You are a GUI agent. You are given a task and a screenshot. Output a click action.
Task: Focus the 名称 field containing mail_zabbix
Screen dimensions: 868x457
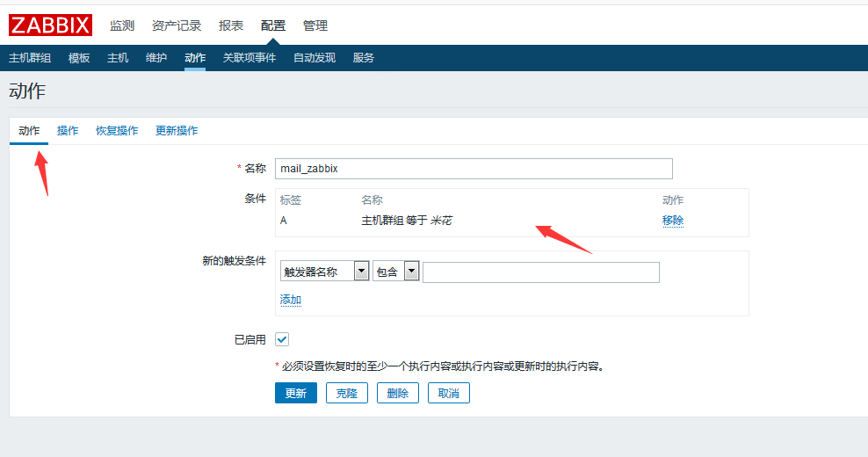point(474,169)
